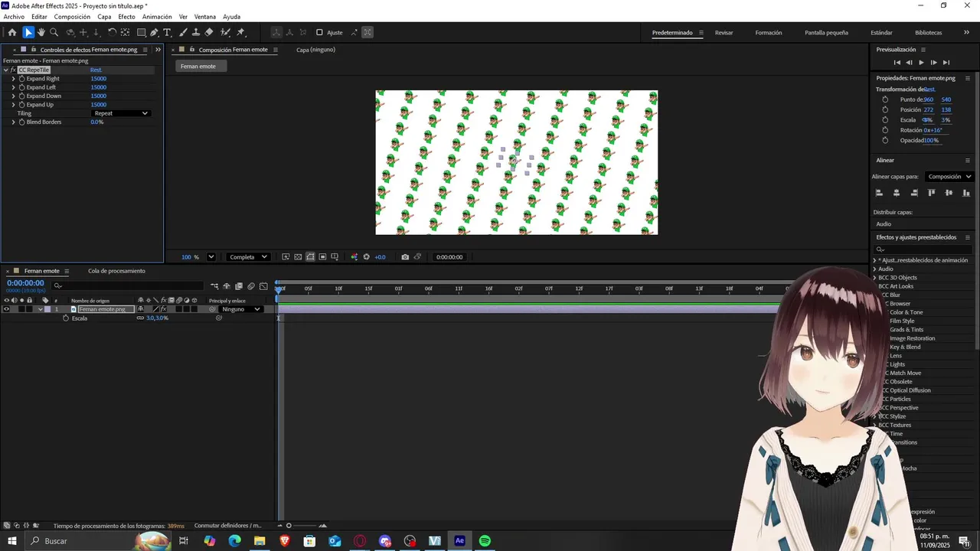This screenshot has height=551, width=980.
Task: Switch to the Formación workspace
Action: (769, 33)
